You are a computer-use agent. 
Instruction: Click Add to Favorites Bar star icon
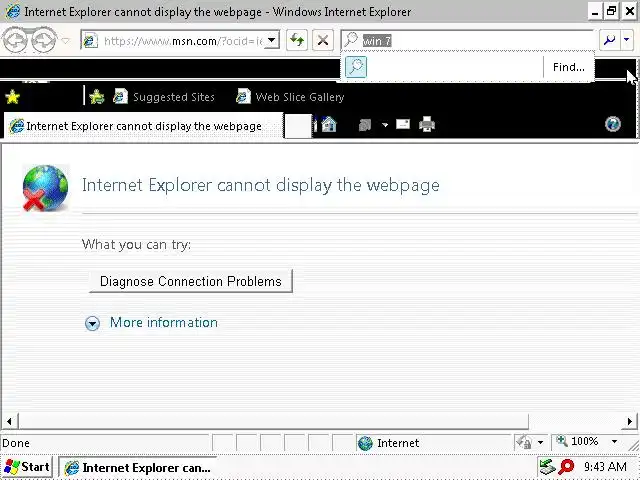pos(97,97)
